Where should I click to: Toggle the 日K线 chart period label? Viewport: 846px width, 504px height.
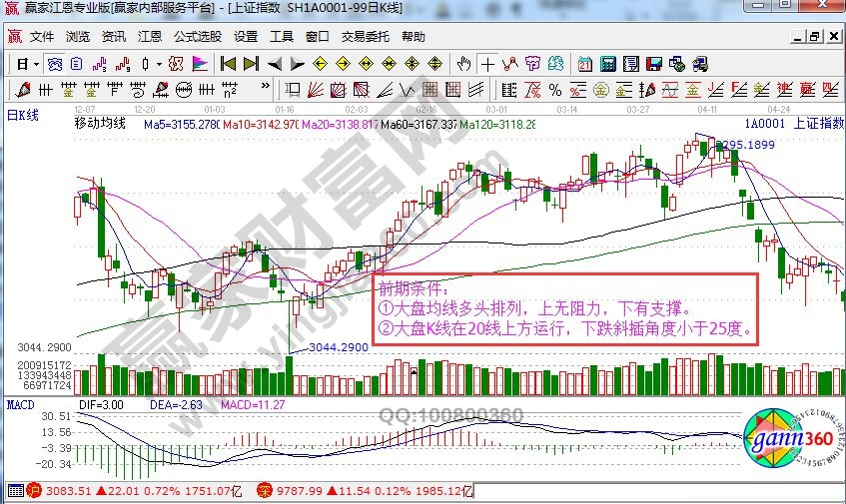24,115
